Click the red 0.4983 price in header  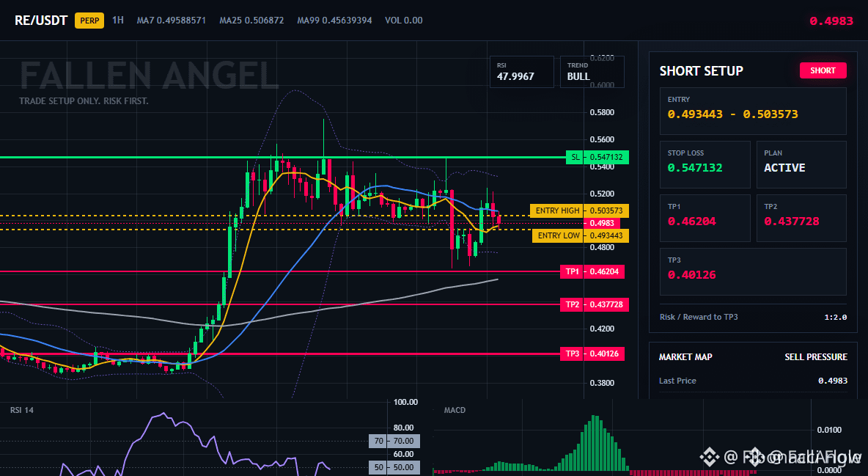831,21
